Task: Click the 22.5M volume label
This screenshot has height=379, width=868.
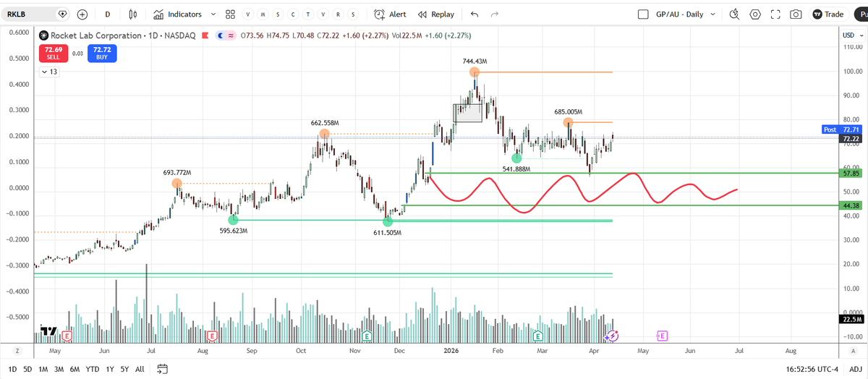Action: pyautogui.click(x=851, y=319)
